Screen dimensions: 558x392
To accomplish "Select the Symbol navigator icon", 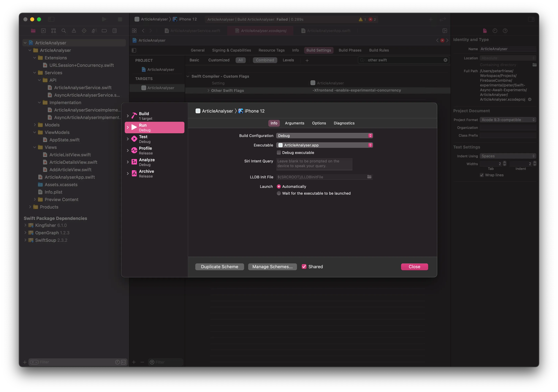I will coord(53,31).
